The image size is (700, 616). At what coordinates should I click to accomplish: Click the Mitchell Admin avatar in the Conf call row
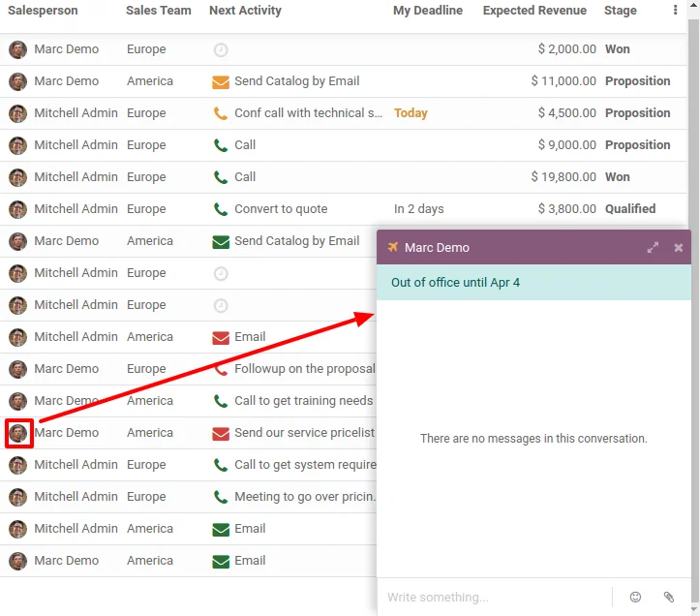pos(17,113)
